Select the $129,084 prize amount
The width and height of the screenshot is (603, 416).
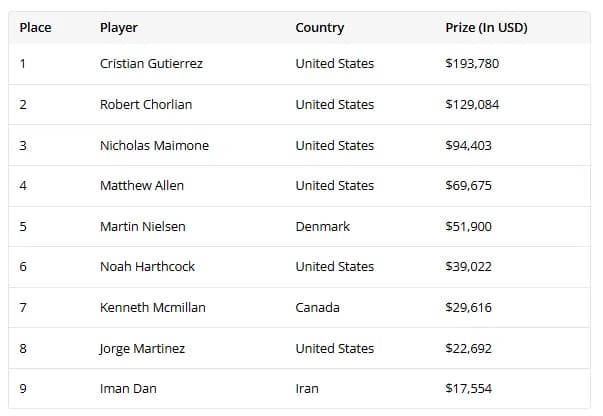pos(472,105)
